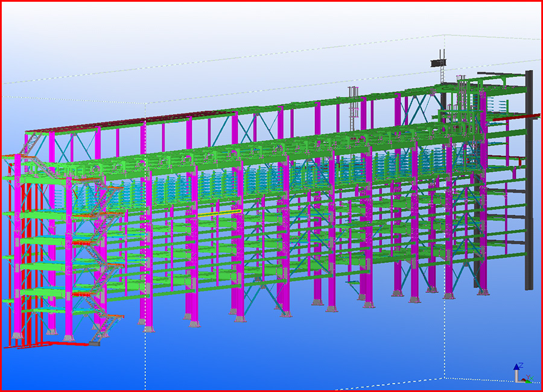Select the tall dark gray column at right
Screen dimensions: 543x392
tap(529, 181)
